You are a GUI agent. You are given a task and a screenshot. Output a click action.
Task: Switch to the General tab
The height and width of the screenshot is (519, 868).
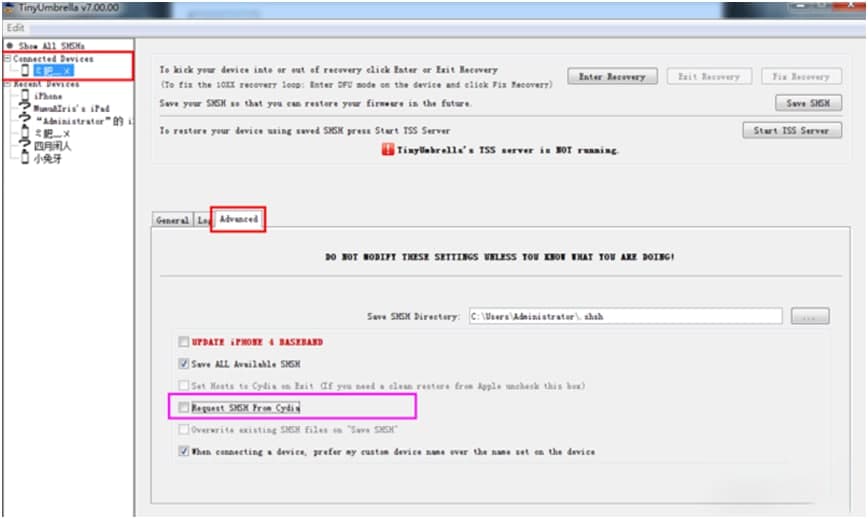[172, 220]
